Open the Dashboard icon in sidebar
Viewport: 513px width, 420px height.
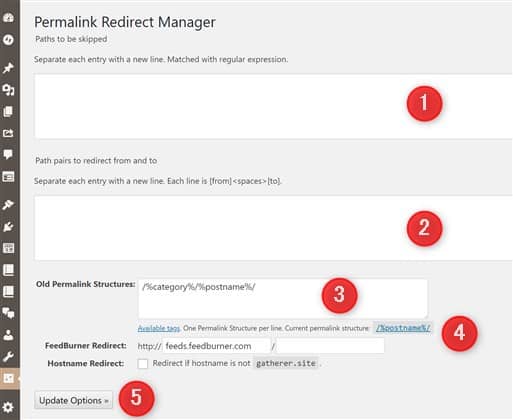pos(8,18)
